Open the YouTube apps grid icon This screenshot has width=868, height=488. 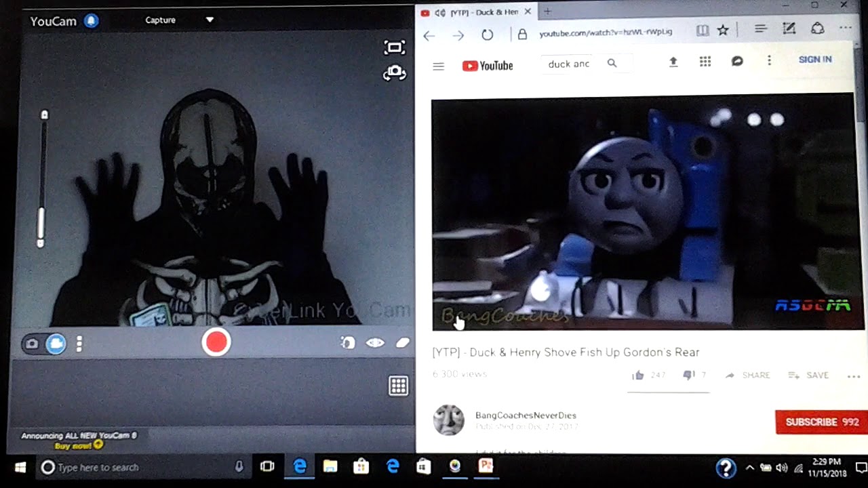click(x=705, y=62)
